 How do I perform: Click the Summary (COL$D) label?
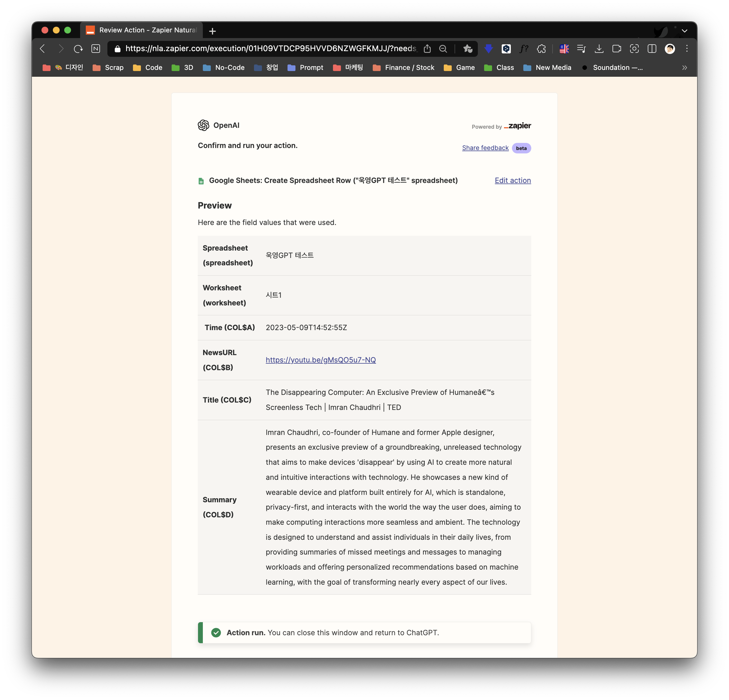coord(219,507)
